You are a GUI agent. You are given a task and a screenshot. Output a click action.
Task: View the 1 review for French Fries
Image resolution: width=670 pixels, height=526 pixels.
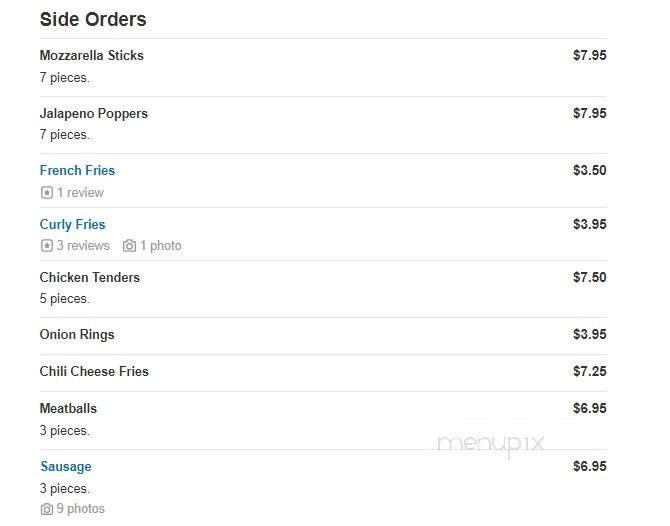80,192
